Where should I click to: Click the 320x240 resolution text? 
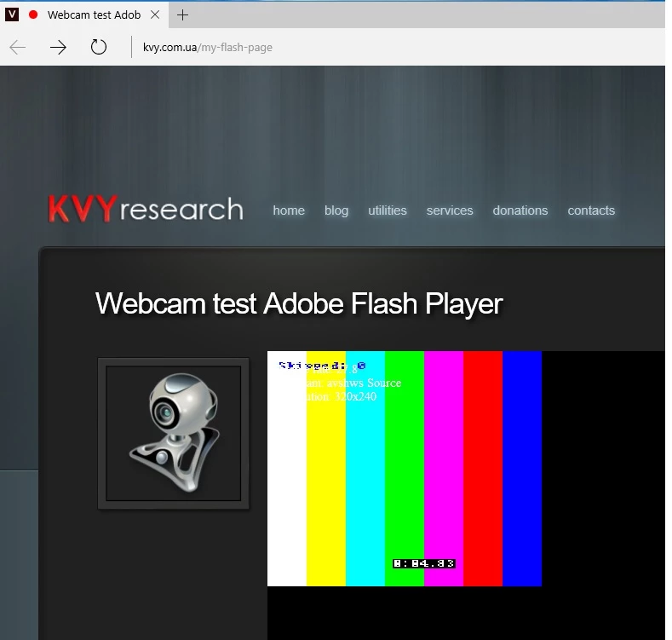[x=355, y=396]
